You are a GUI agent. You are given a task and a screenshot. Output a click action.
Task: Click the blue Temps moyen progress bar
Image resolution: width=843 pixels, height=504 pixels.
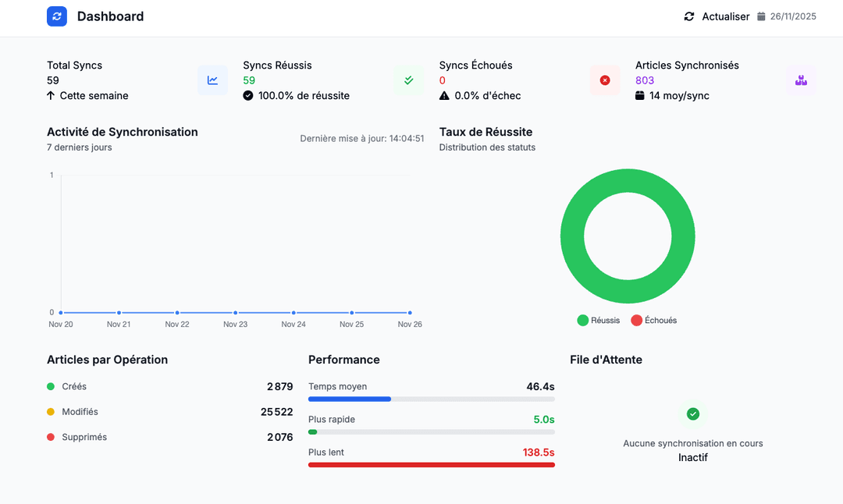350,399
